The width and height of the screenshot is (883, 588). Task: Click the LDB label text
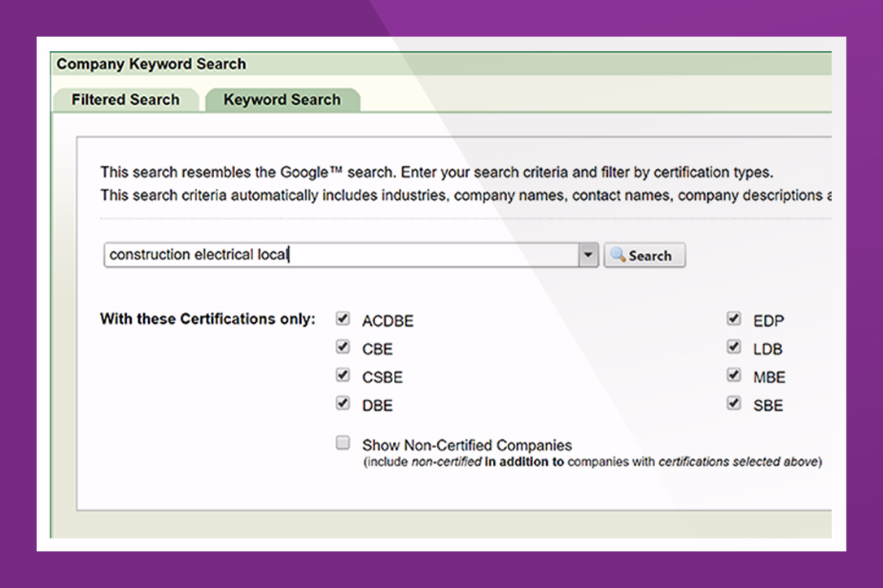[767, 349]
